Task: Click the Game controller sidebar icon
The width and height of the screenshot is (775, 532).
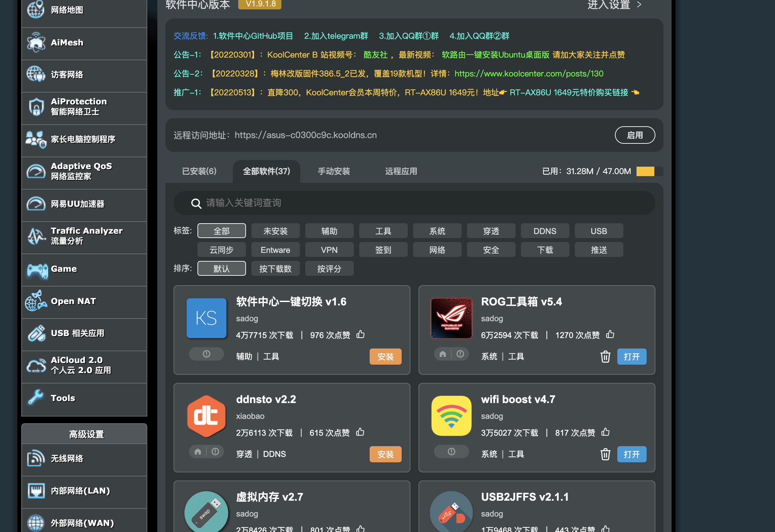Action: point(36,269)
